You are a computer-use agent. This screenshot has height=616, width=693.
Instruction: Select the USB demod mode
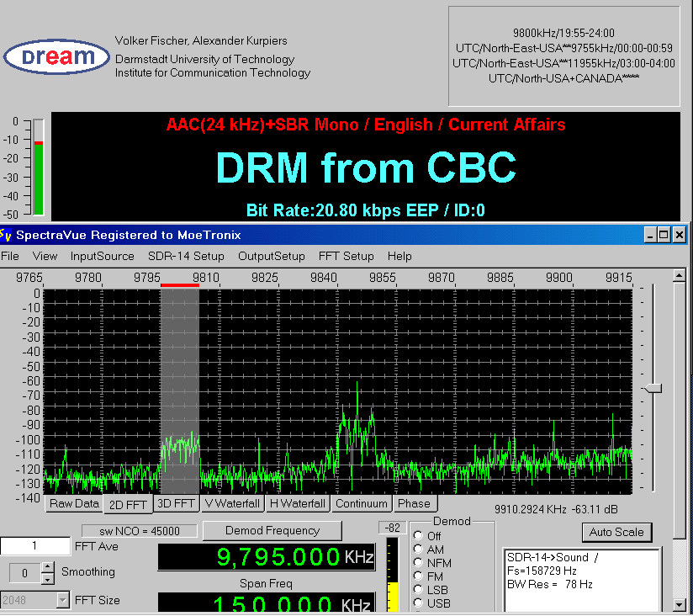click(x=418, y=603)
